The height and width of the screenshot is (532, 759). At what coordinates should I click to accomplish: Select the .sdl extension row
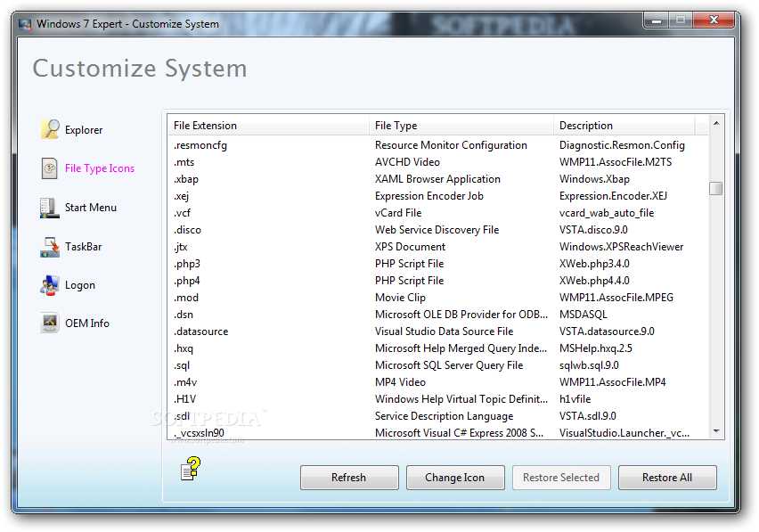pyautogui.click(x=437, y=416)
